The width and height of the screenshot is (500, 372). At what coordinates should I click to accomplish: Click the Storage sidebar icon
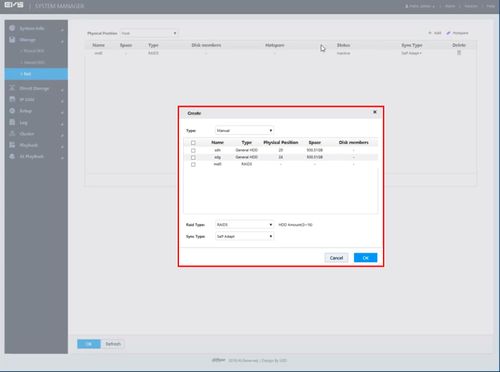12,39
